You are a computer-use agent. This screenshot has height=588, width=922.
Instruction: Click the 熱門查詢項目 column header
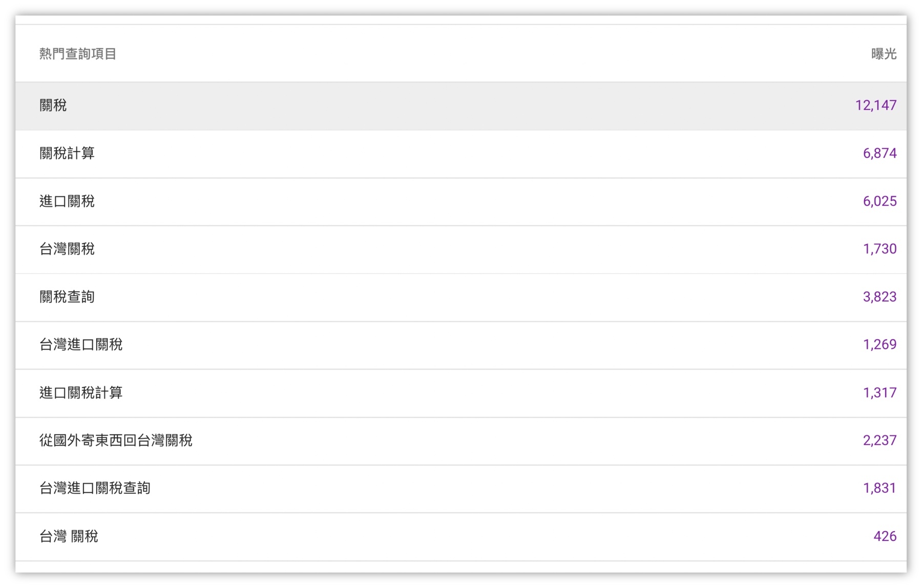78,54
